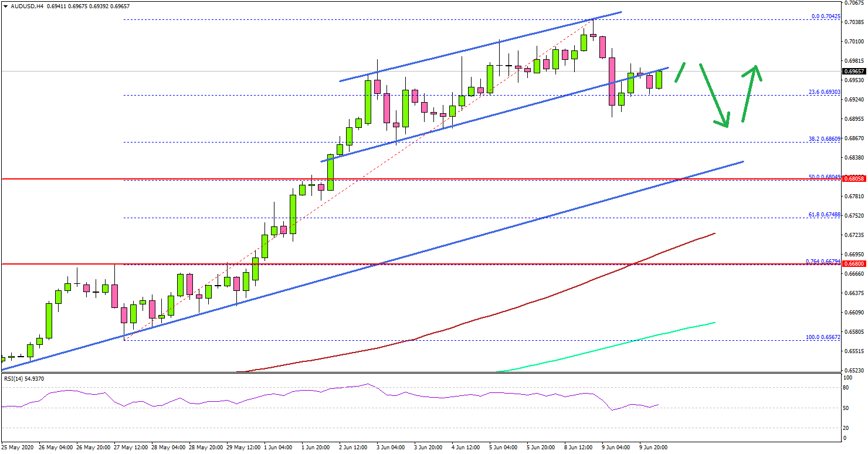Viewport: 868px width, 454px height.
Task: Click the 25 May 2020 date label
Action: [18, 446]
